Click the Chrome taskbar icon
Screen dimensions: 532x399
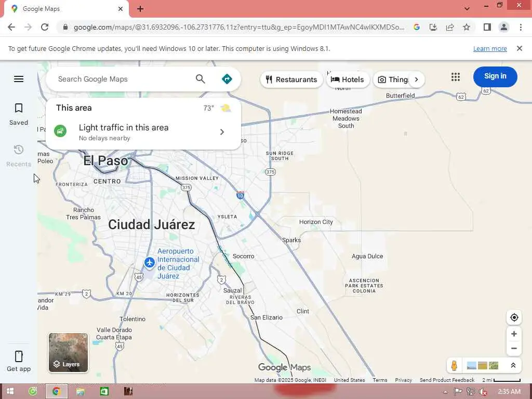[56, 391]
